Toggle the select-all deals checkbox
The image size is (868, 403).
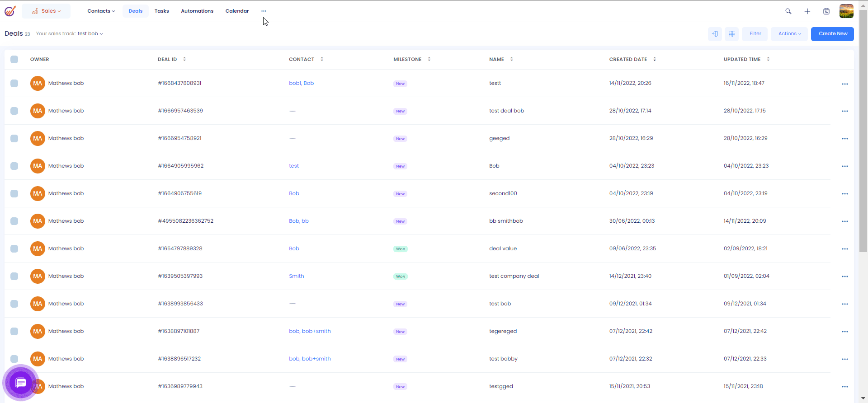coord(14,59)
